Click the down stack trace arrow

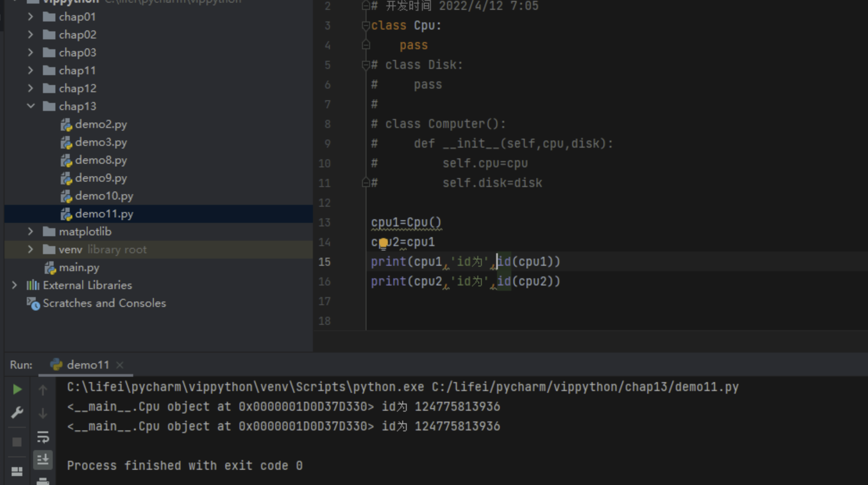(x=43, y=413)
